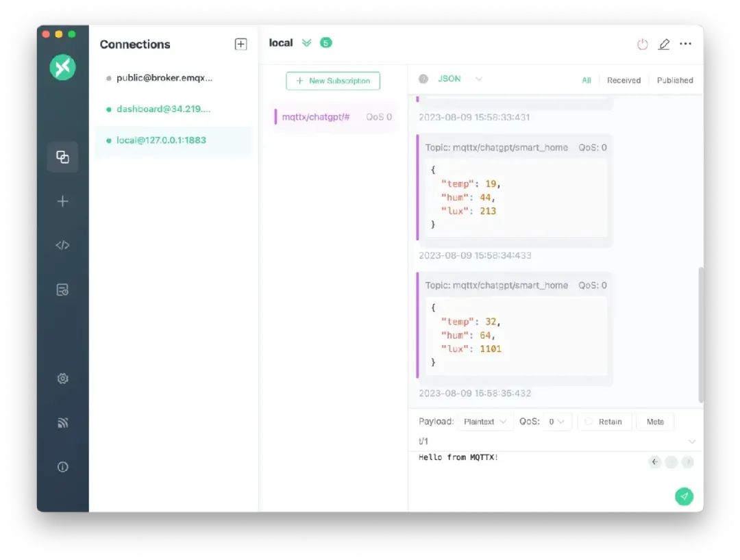Open the About info icon in sidebar

click(x=63, y=467)
